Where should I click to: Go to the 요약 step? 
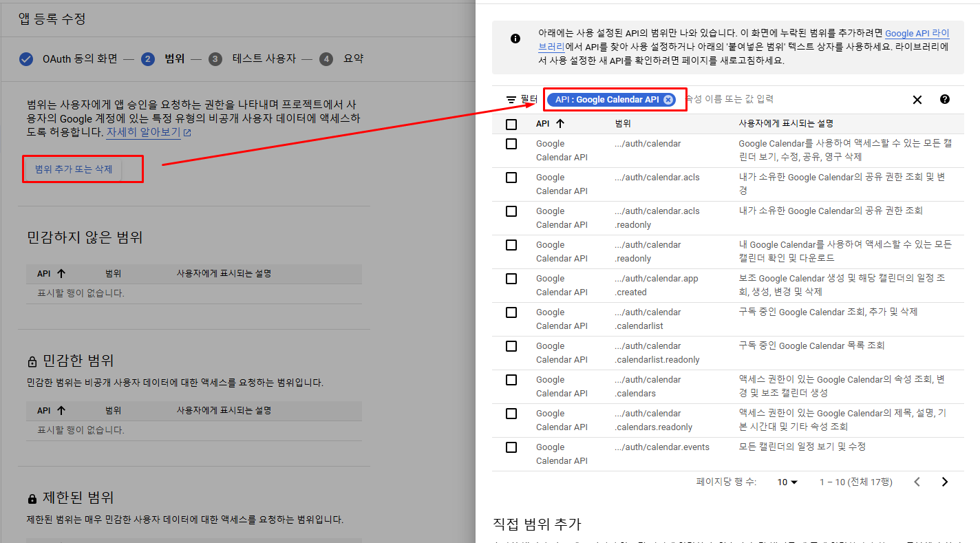pyautogui.click(x=353, y=59)
